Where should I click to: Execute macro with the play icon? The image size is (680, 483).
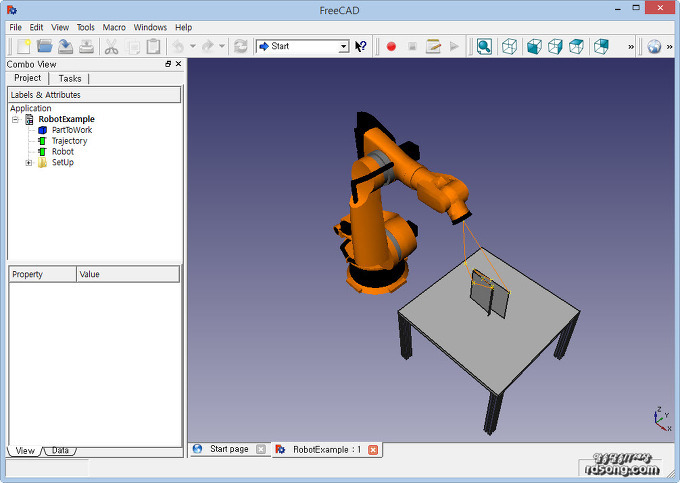pyautogui.click(x=454, y=46)
